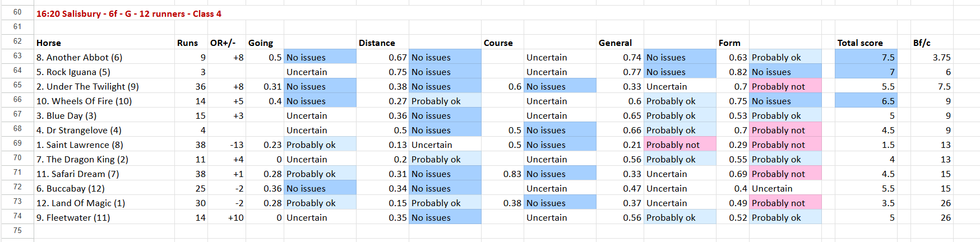Select the Going header cell
The width and height of the screenshot is (980, 242).
(261, 43)
